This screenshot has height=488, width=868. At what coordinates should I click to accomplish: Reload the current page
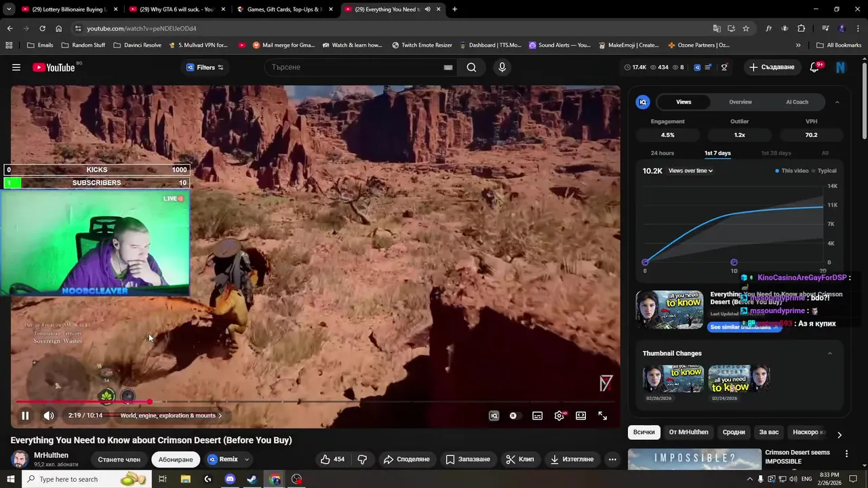[42, 28]
